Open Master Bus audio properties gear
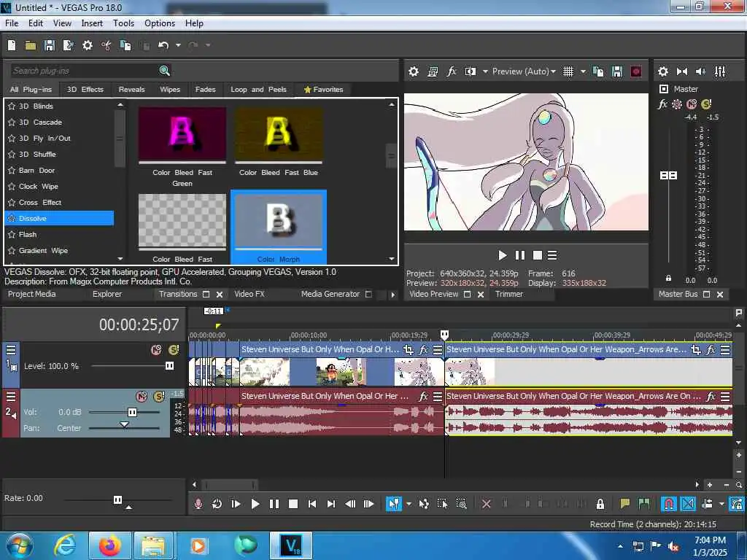 click(x=662, y=71)
